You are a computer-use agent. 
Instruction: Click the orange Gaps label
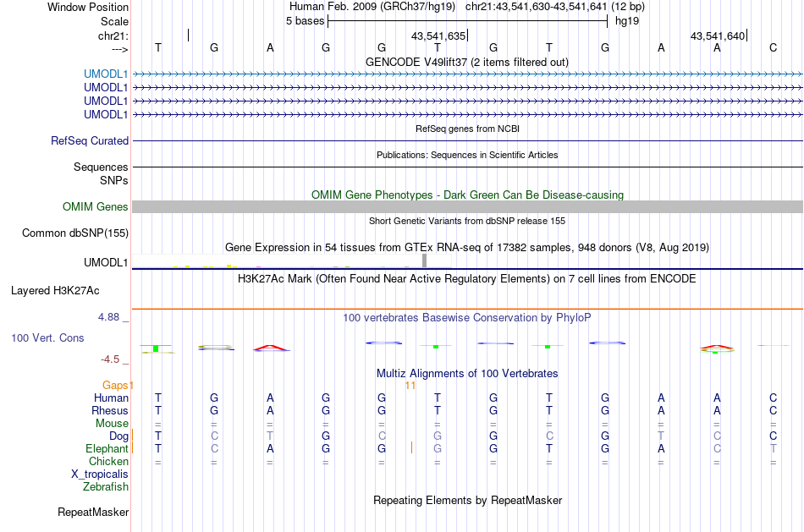(115, 385)
